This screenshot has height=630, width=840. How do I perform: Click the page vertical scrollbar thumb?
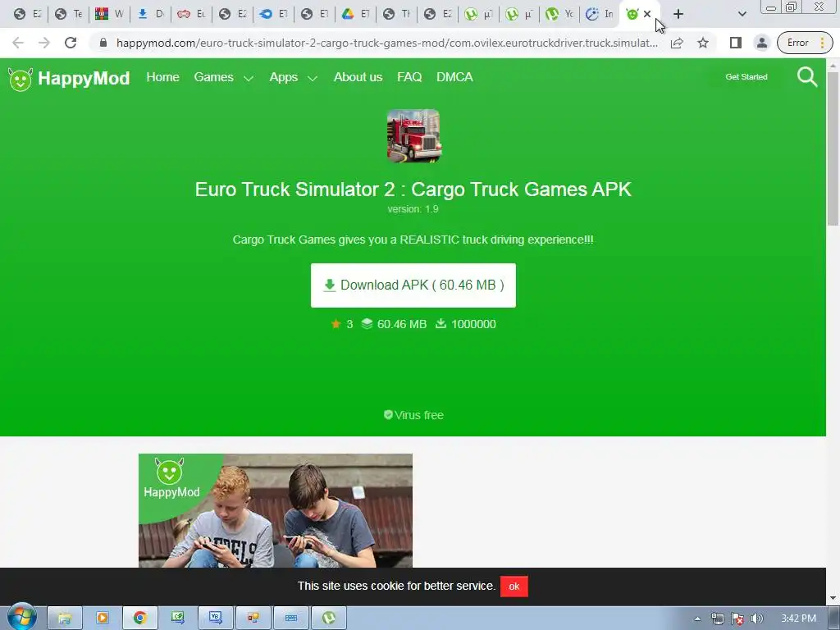(833, 148)
